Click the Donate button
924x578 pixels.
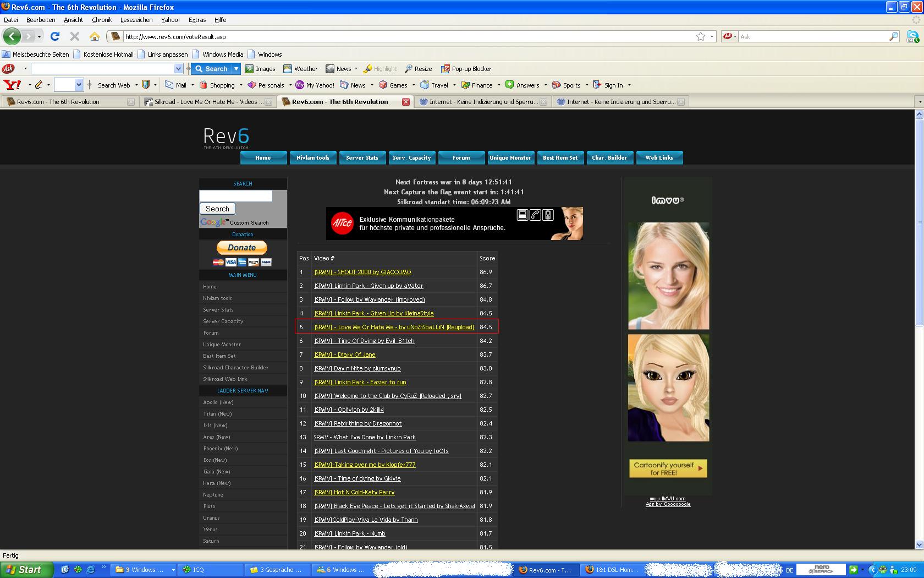(x=241, y=248)
